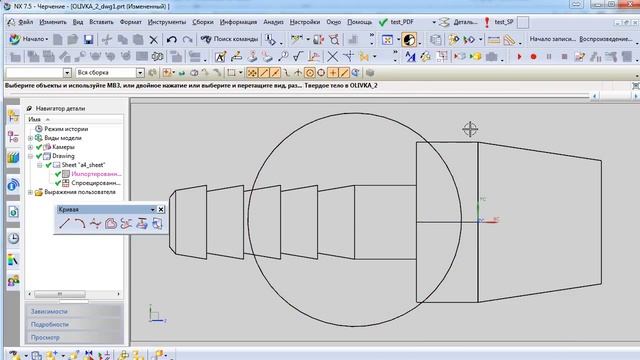
Task: Toggle checkmark of Импортированн... view
Action: point(58,174)
